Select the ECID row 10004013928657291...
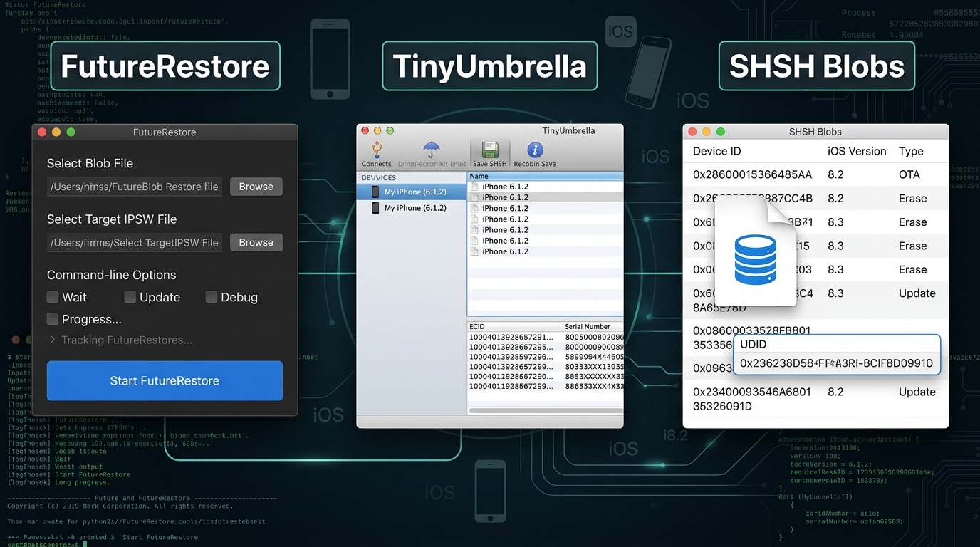 [x=545, y=337]
